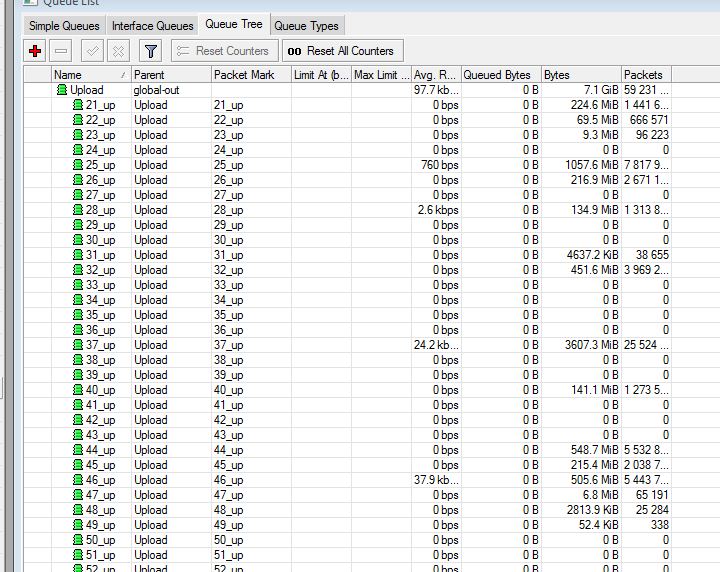Screen dimensions: 720x572
Task: Click the 36_up queue icon
Action: (78, 330)
